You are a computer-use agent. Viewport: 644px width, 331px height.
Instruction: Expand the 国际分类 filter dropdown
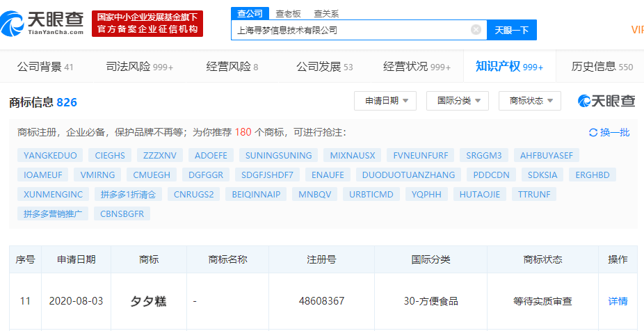coord(458,101)
